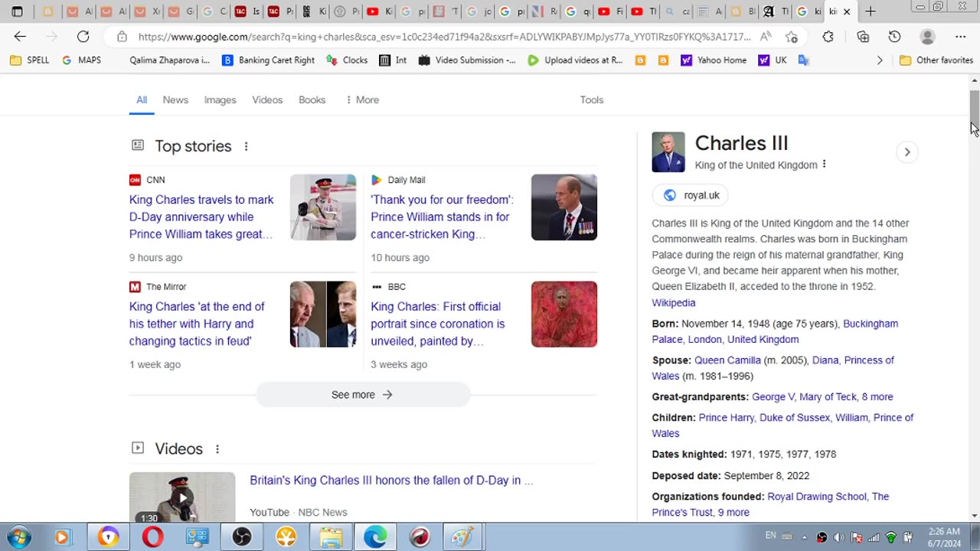Open Video Submission bookmark
Viewport: 980px width, 551px height.
pyautogui.click(x=467, y=60)
